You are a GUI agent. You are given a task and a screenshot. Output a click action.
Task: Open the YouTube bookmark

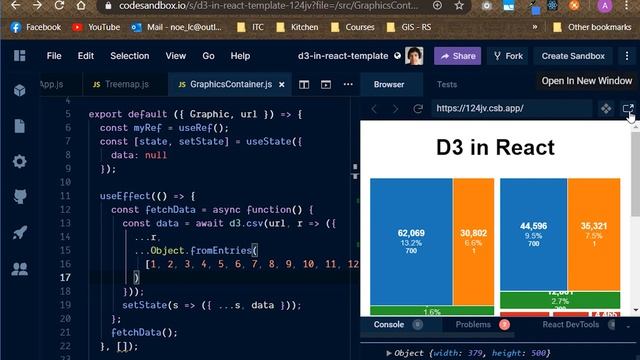click(96, 27)
